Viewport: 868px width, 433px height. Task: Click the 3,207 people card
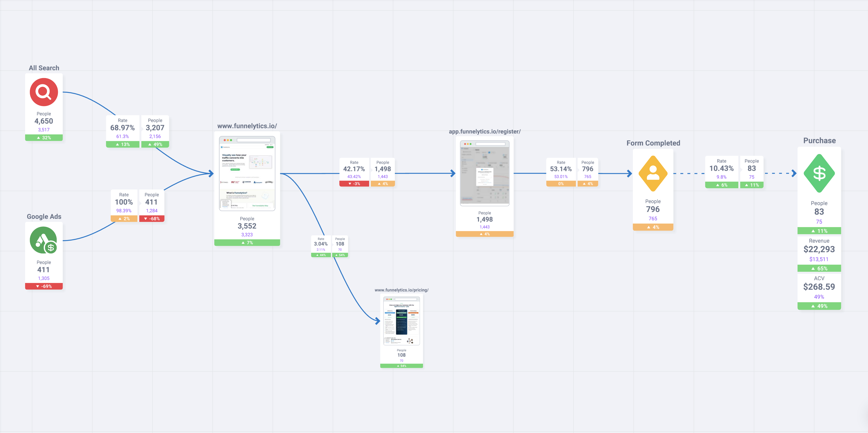(x=155, y=128)
